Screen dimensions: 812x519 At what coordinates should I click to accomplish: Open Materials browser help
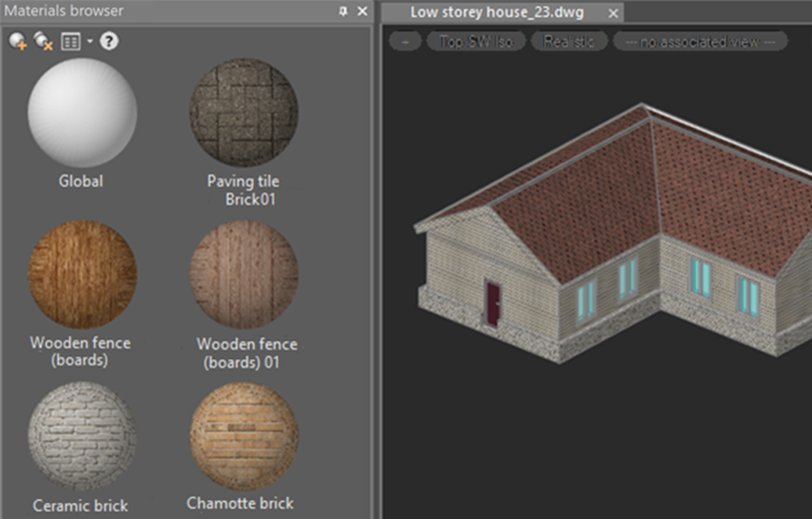[109, 40]
